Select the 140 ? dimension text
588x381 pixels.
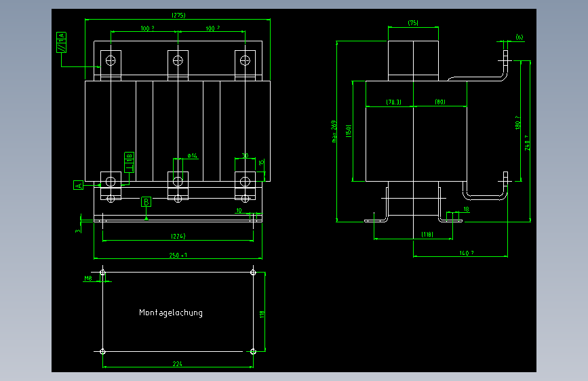467,253
